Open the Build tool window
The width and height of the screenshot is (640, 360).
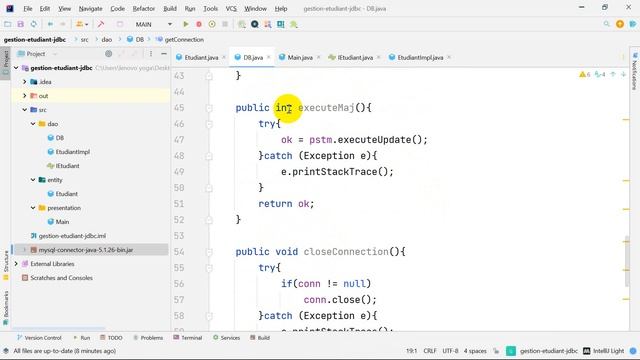[x=260, y=338]
